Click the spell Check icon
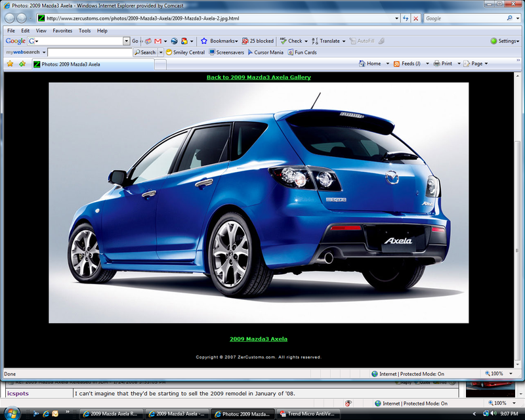The height and width of the screenshot is (420, 525). pyautogui.click(x=283, y=41)
